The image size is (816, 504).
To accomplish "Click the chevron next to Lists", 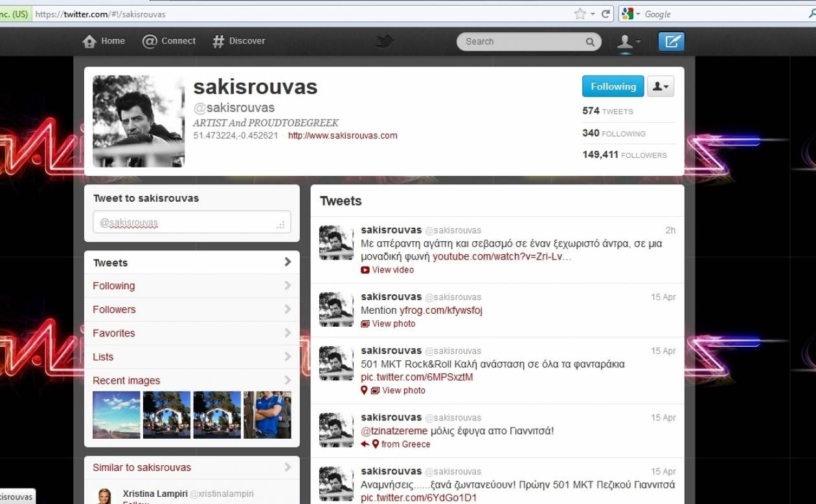I will click(x=288, y=356).
